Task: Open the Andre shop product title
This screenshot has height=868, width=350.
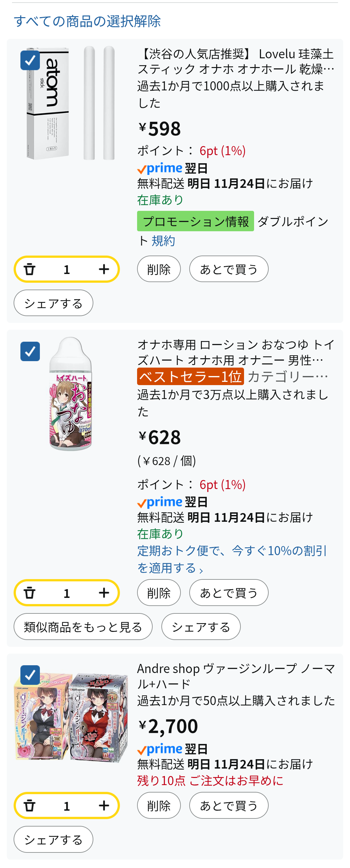Action: tap(235, 676)
